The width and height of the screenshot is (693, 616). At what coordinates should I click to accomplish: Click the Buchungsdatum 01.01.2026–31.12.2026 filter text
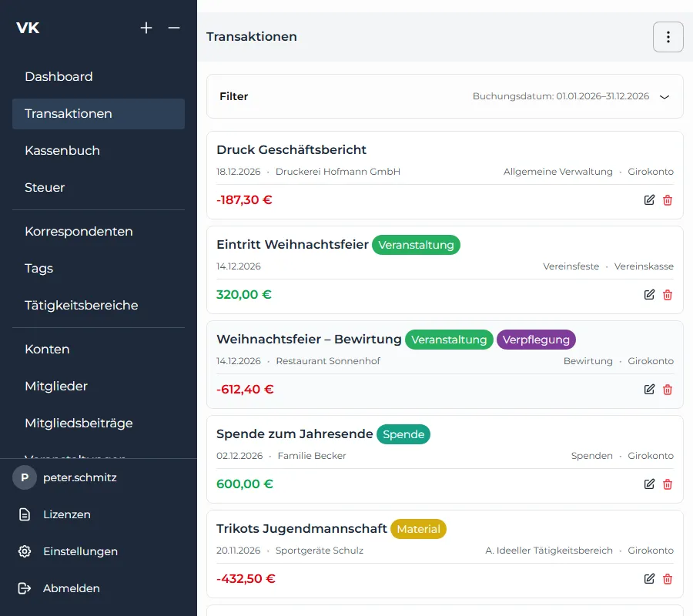[x=561, y=96]
